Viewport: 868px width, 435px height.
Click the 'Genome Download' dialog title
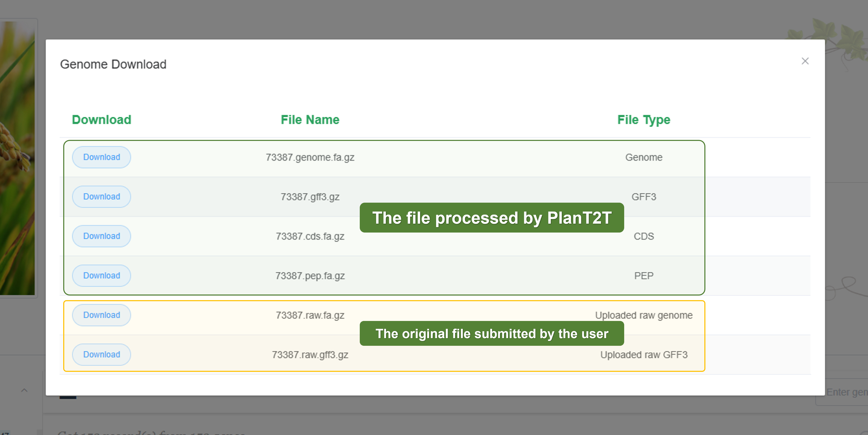pyautogui.click(x=113, y=64)
